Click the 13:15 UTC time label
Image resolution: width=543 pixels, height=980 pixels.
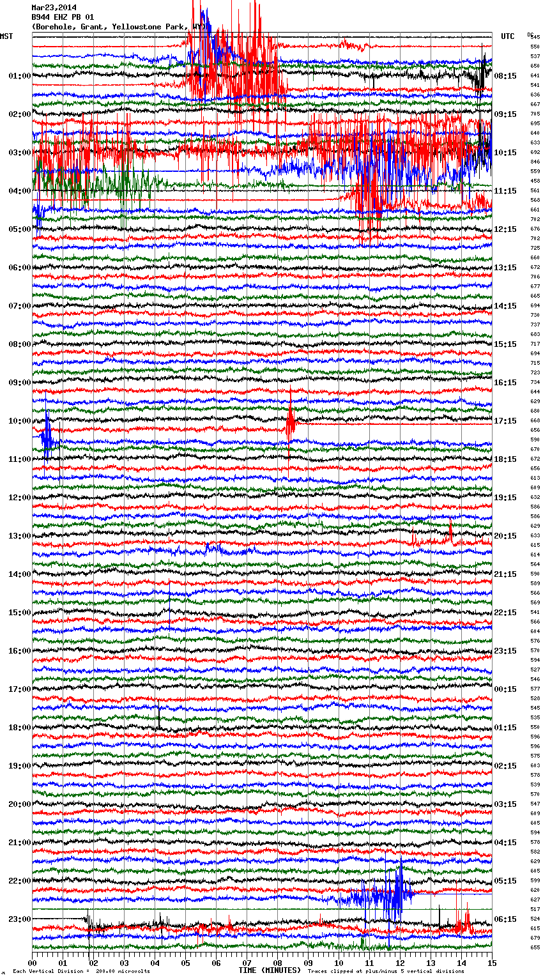pos(505,268)
